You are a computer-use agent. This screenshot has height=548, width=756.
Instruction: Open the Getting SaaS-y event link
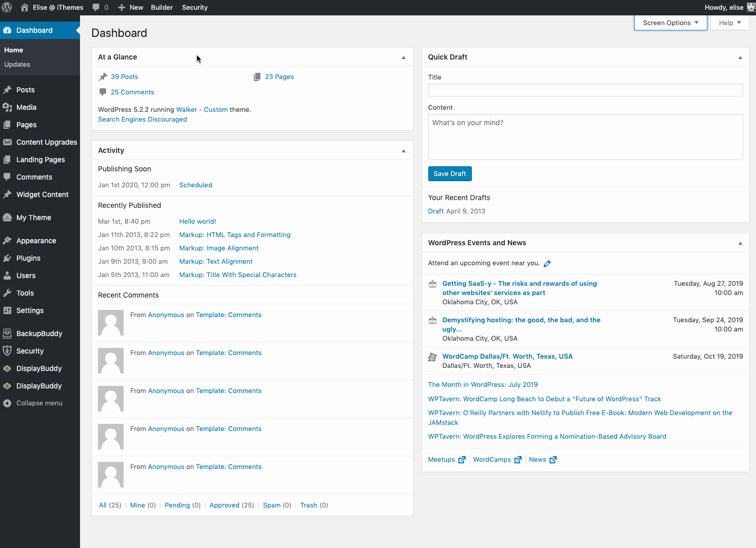(520, 288)
